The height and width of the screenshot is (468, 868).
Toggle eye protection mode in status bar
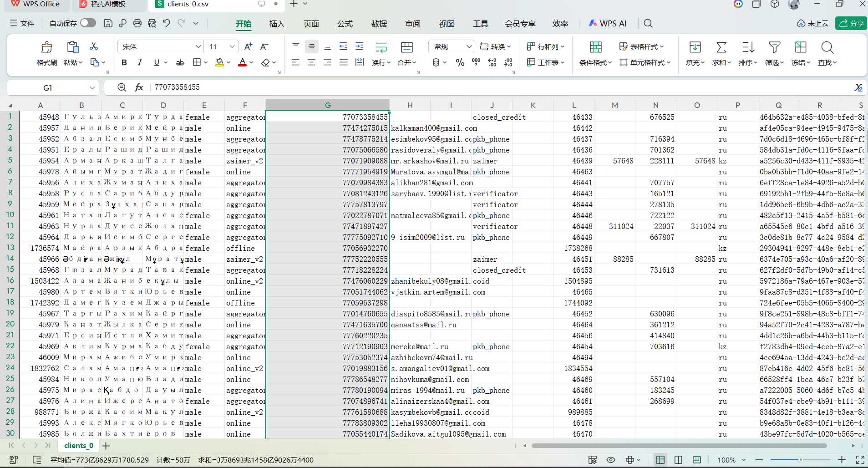(x=611, y=460)
